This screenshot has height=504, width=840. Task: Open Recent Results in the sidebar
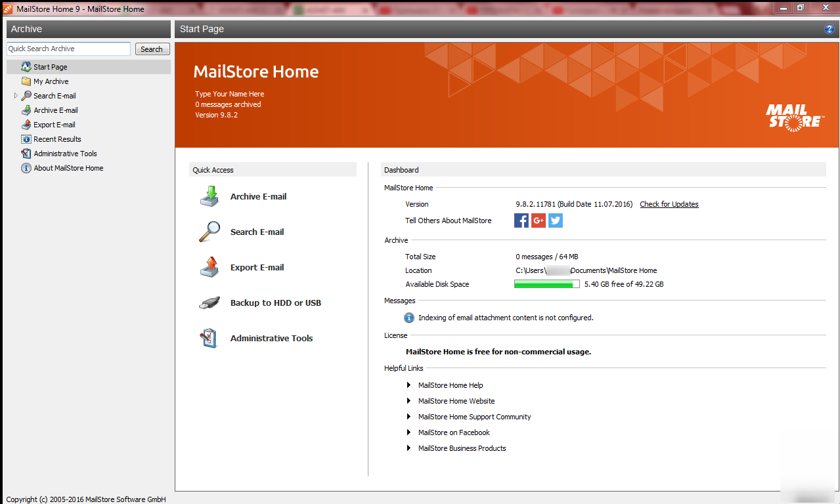tap(57, 139)
